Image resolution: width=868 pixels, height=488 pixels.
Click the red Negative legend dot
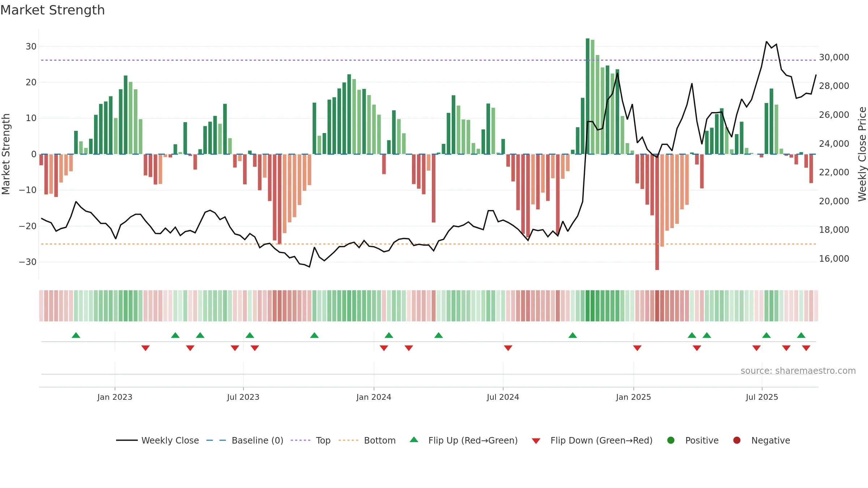[737, 440]
